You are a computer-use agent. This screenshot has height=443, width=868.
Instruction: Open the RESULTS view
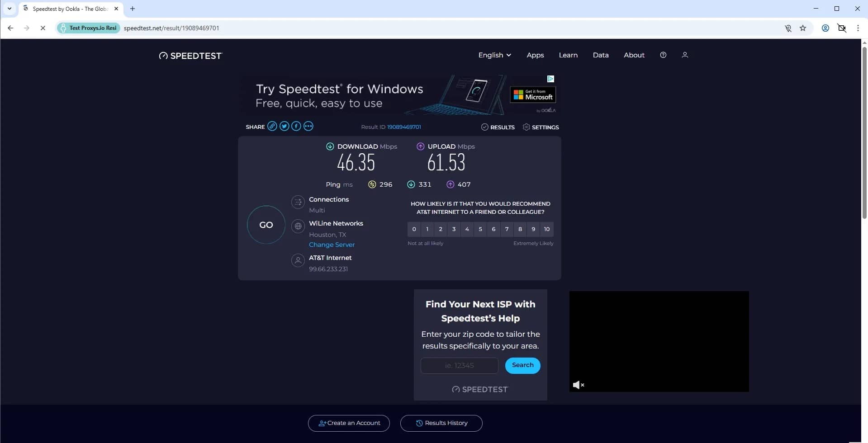pyautogui.click(x=498, y=127)
